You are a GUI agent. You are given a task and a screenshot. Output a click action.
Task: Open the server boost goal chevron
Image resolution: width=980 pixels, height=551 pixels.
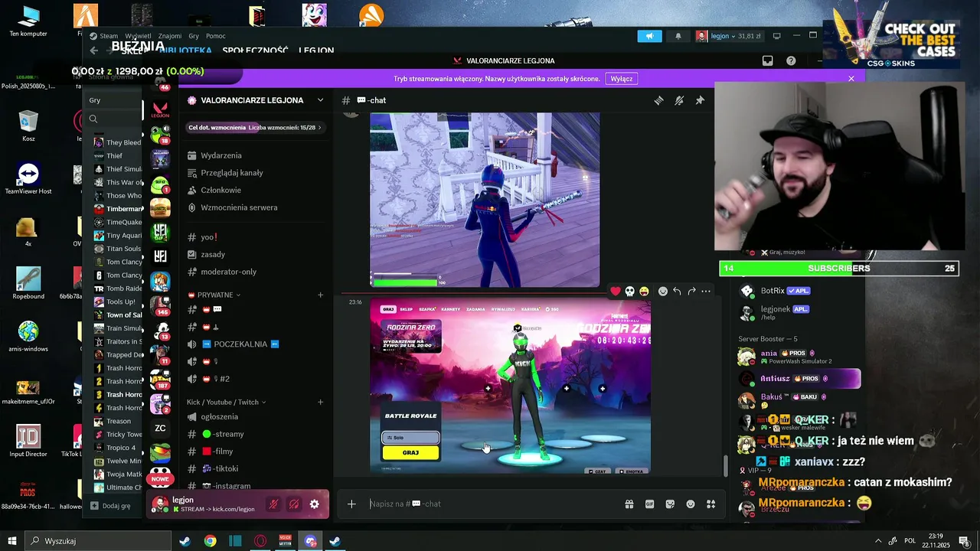click(319, 127)
